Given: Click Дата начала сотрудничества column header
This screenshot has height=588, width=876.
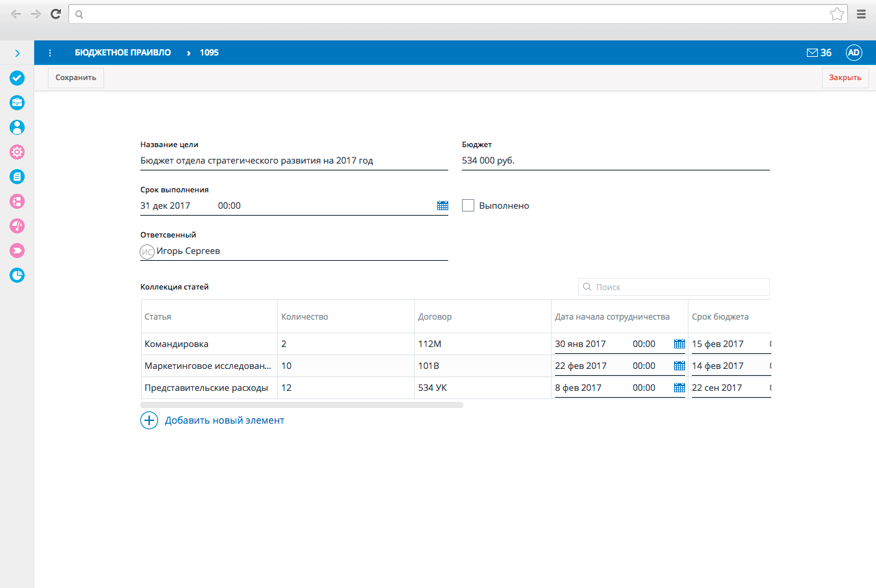Looking at the screenshot, I should click(619, 317).
